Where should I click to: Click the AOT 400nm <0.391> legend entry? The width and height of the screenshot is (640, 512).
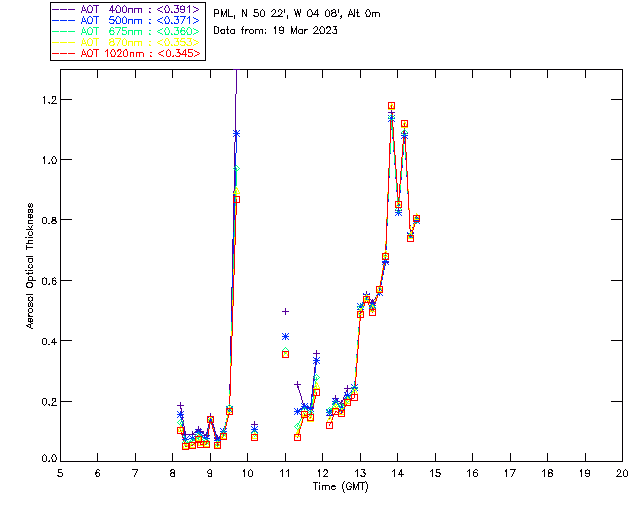127,9
